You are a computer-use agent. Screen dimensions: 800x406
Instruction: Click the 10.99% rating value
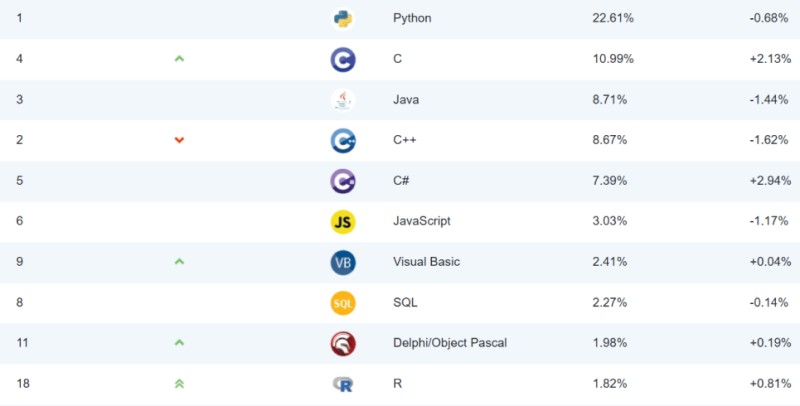tap(613, 59)
